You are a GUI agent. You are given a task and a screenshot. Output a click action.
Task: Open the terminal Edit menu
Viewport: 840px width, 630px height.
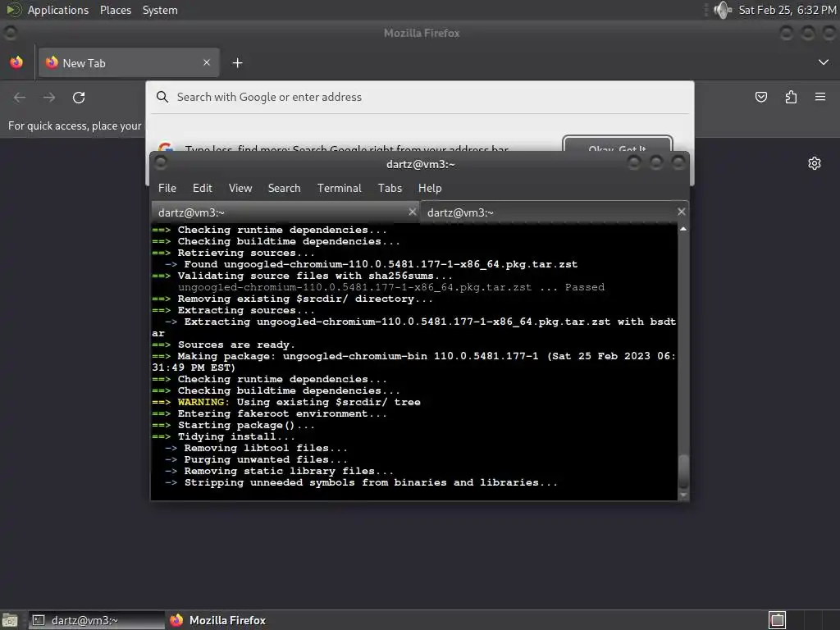click(x=203, y=188)
